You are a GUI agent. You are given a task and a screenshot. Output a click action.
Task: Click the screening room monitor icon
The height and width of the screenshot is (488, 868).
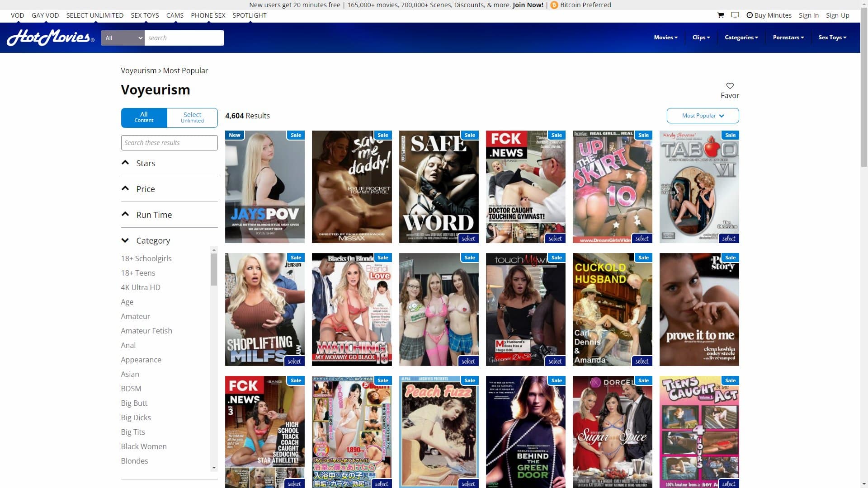pos(735,15)
